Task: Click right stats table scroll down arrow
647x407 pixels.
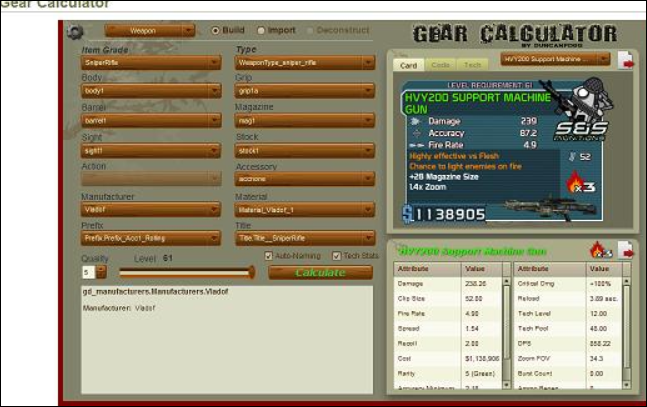Action: coord(626,384)
